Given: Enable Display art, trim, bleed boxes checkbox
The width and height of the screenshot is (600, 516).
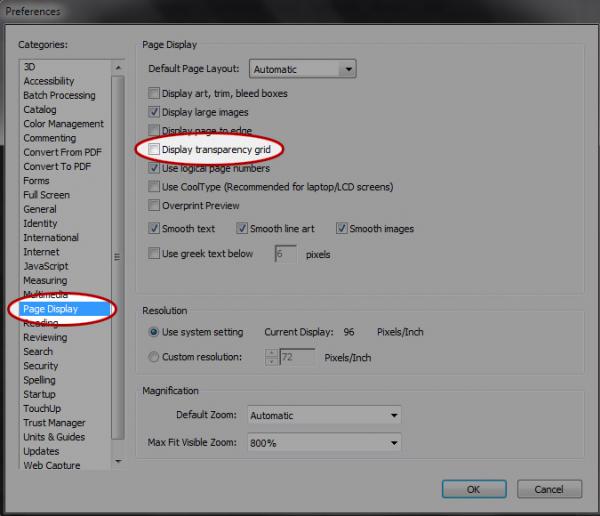Looking at the screenshot, I should (154, 93).
